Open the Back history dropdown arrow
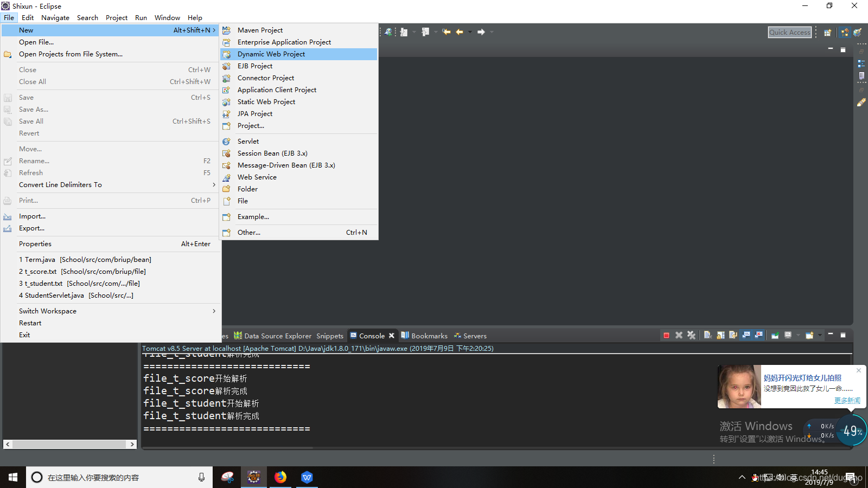This screenshot has height=488, width=868. 470,32
